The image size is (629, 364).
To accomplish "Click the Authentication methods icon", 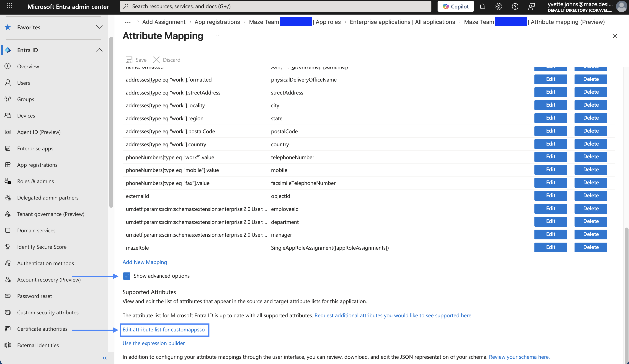I will pos(8,263).
